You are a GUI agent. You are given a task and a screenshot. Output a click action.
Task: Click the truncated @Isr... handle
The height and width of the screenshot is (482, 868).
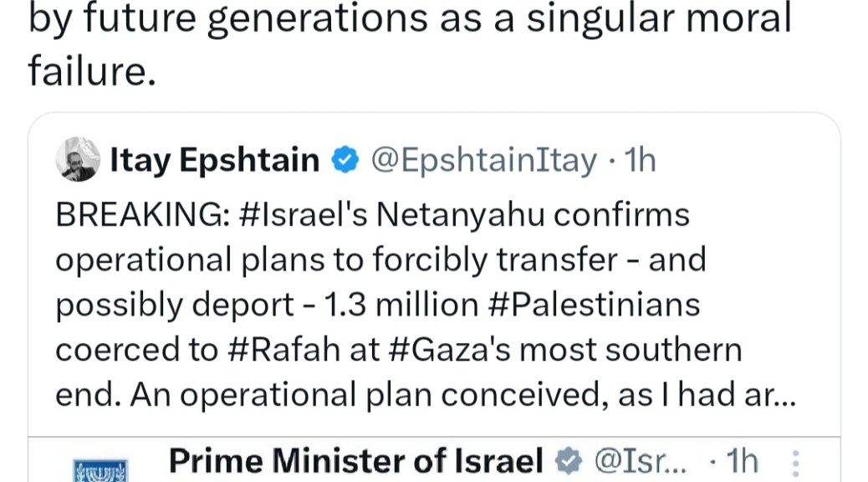point(640,459)
